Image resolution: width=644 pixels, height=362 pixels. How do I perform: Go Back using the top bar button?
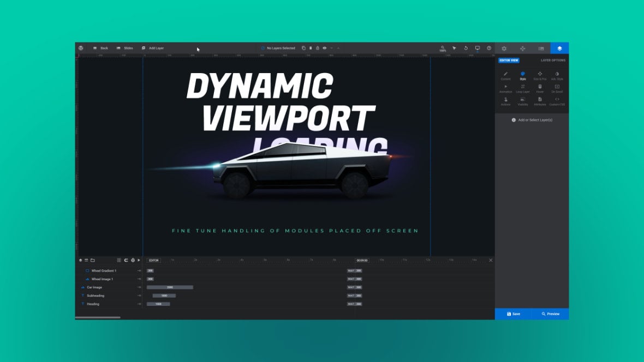click(100, 48)
